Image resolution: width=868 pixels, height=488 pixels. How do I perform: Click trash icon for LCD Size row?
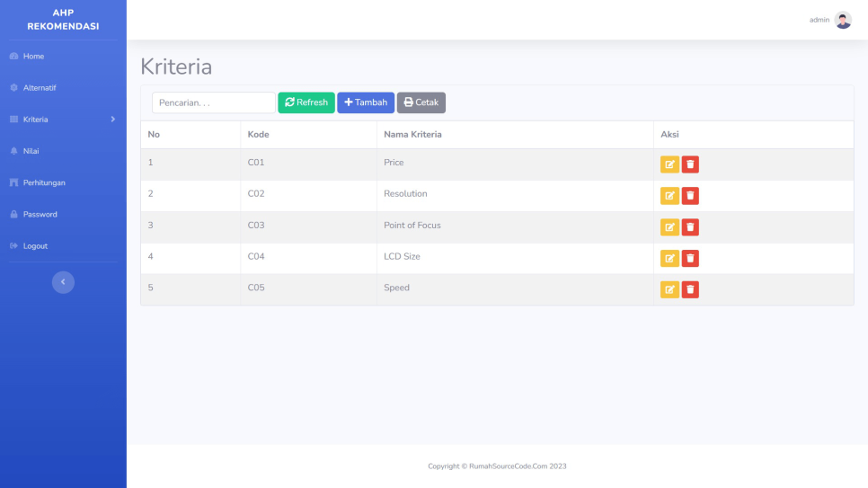tap(690, 259)
